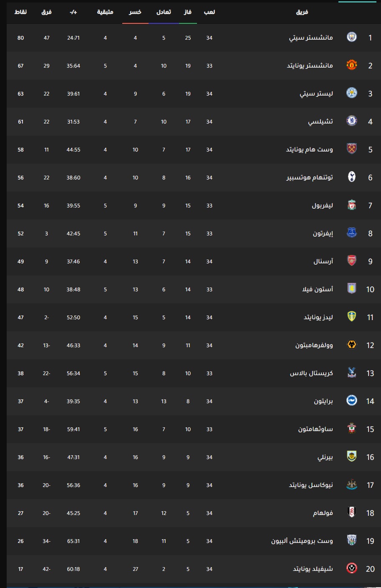This screenshot has width=381, height=588.
Task: Open the فولهام team link
Action: pyautogui.click(x=323, y=513)
